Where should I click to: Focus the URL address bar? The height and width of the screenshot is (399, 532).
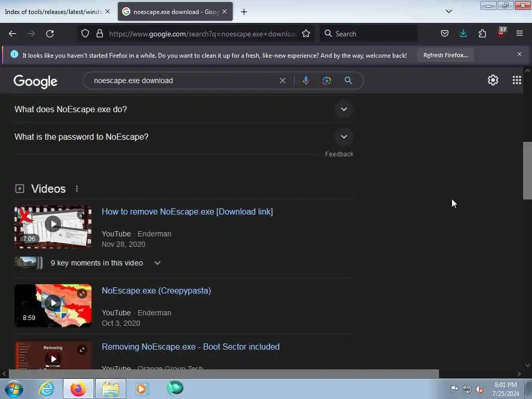click(203, 34)
